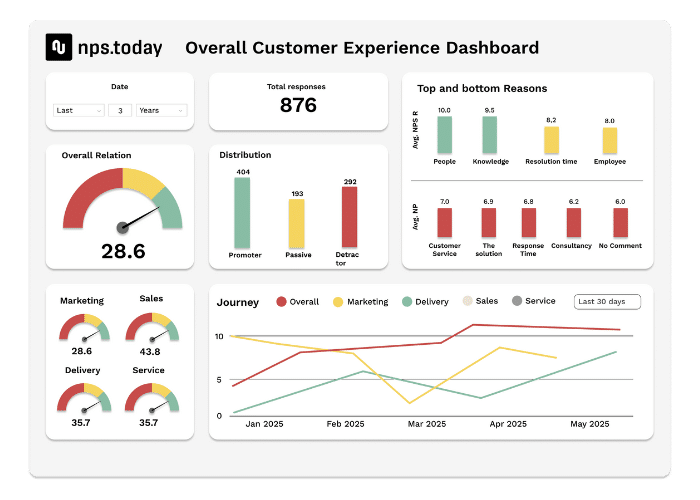700x500 pixels.
Task: Select the Service mini gauge
Action: tap(151, 398)
